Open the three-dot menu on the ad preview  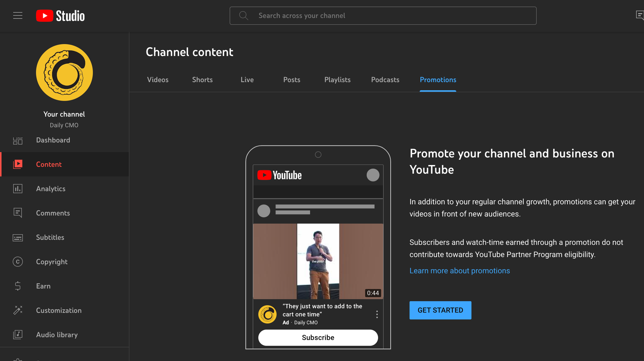(x=377, y=314)
